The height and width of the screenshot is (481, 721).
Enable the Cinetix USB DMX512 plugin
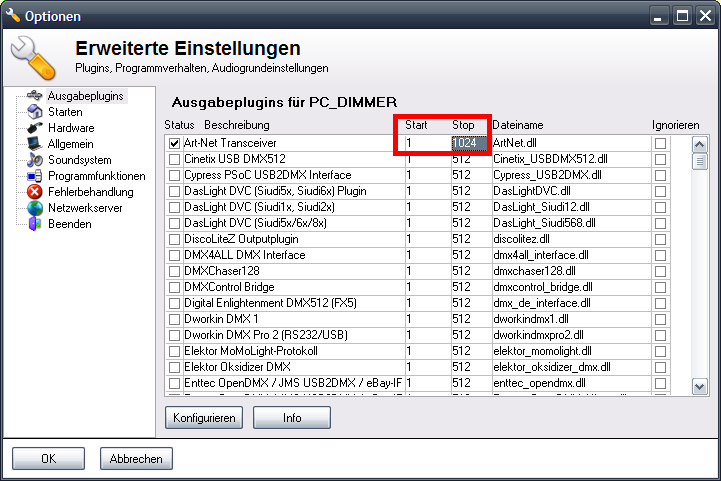coord(174,160)
